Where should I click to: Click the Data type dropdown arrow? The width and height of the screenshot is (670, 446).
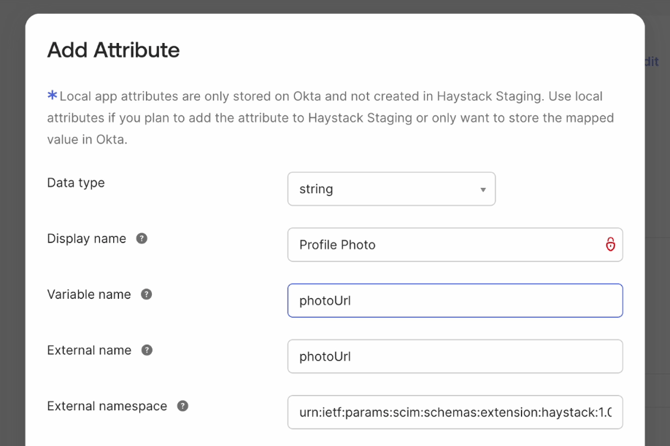point(482,190)
